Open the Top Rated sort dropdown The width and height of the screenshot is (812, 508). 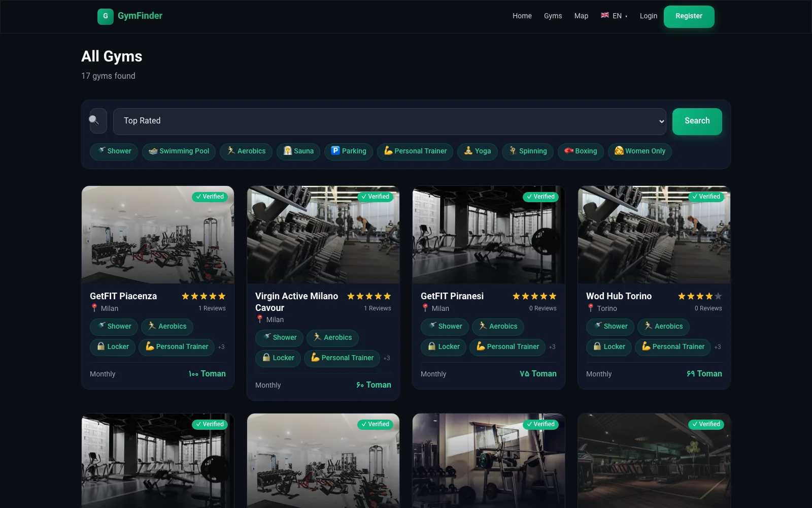(x=390, y=121)
